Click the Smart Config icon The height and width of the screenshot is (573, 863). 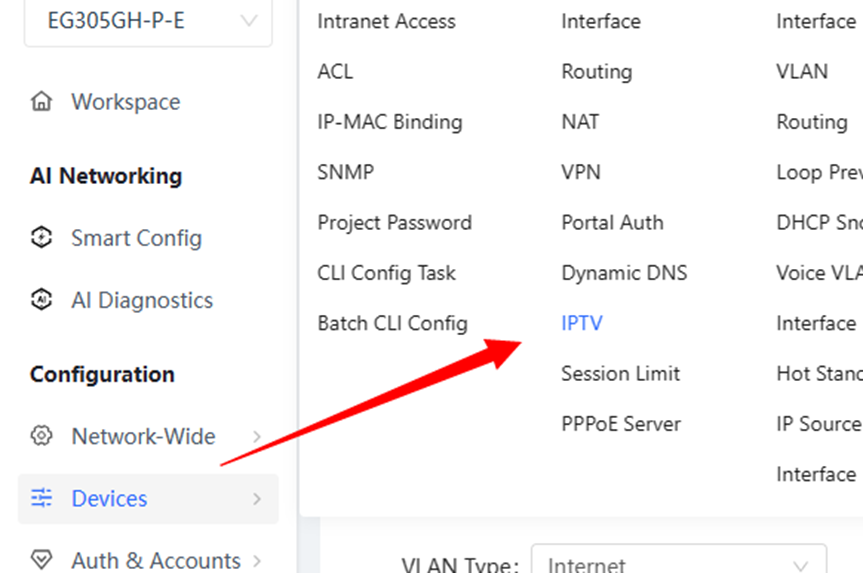pyautogui.click(x=41, y=238)
